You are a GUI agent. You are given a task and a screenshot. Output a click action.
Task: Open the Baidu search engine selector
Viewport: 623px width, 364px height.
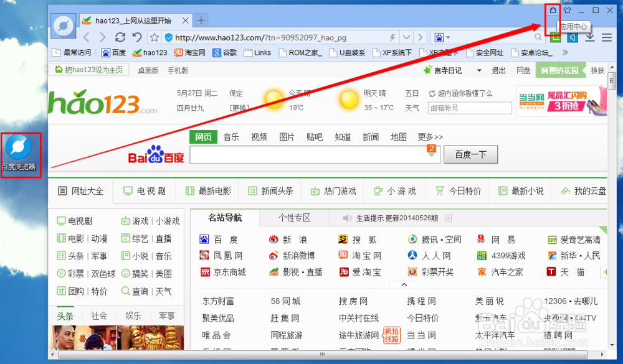pyautogui.click(x=442, y=37)
